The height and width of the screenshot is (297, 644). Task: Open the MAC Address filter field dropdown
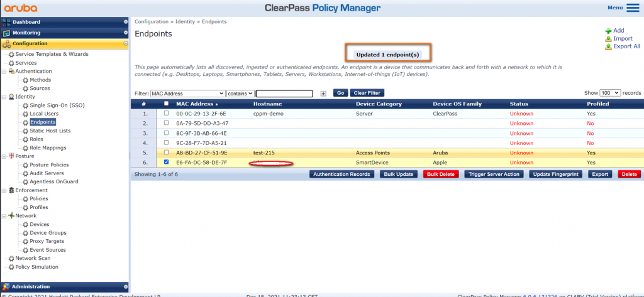tap(187, 94)
